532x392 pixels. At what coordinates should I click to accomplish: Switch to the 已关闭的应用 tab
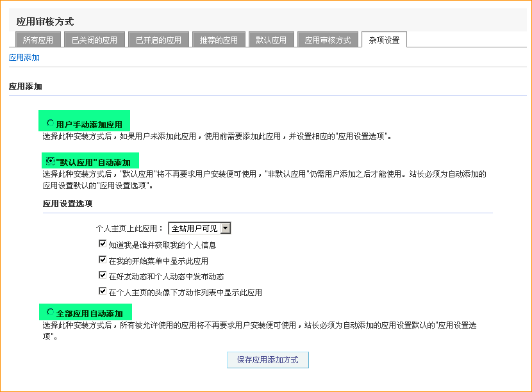[x=94, y=40]
